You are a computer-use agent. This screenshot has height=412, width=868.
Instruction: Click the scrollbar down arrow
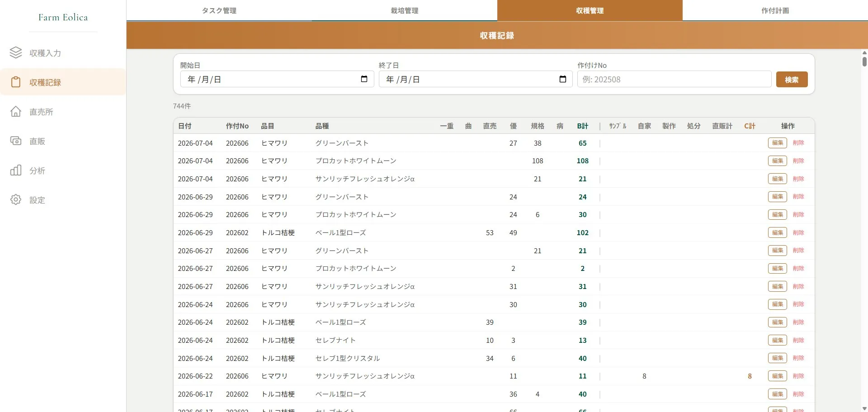864,408
